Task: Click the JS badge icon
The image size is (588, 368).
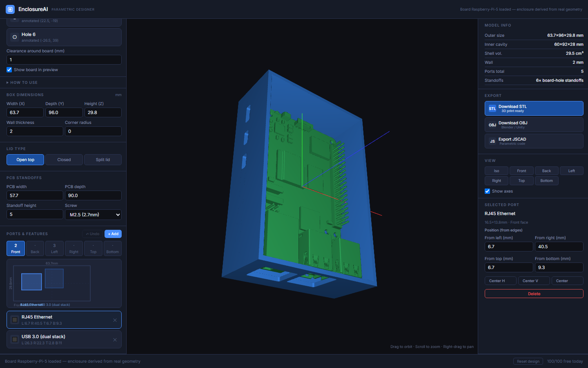Action: [x=492, y=141]
